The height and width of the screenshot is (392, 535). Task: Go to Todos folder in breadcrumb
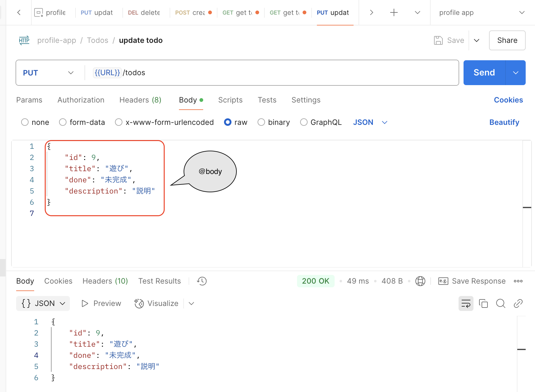[98, 40]
